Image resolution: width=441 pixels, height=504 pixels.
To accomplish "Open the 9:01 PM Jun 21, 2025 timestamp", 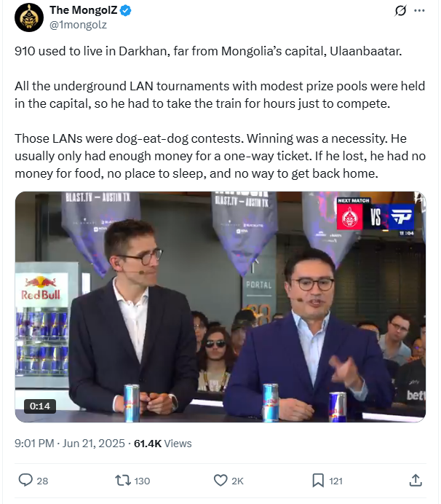I will click(69, 444).
